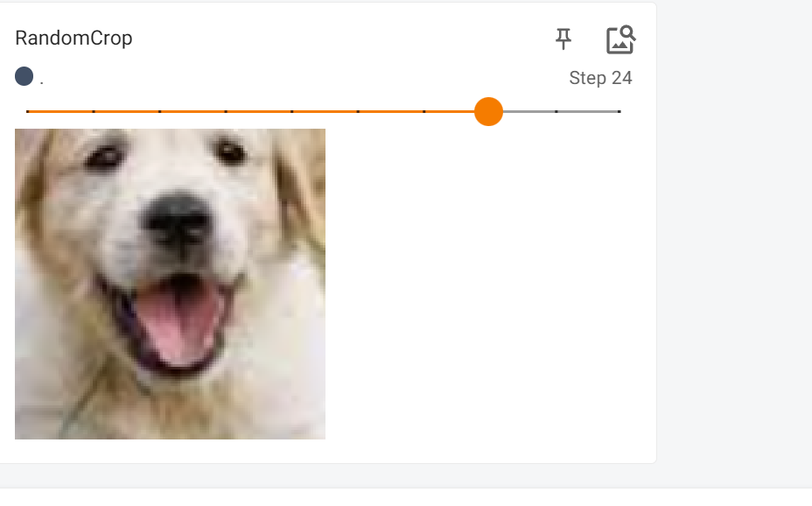Click the dog's black nose in image
Image resolution: width=812 pixels, height=506 pixels.
click(178, 220)
